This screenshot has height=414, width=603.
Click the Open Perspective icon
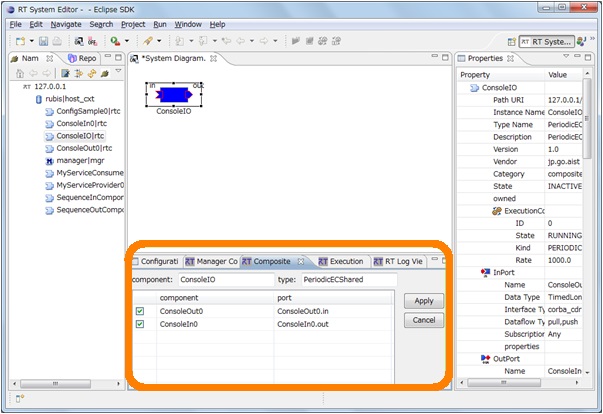(x=511, y=42)
